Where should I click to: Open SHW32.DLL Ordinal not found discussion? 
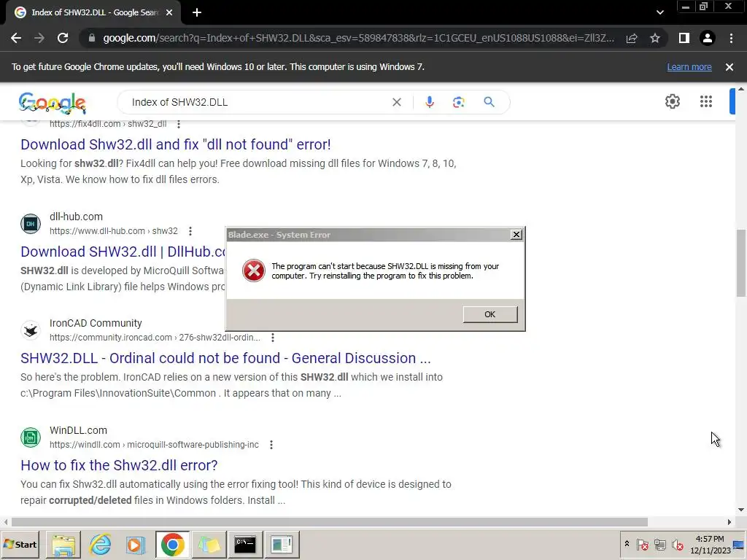point(225,358)
